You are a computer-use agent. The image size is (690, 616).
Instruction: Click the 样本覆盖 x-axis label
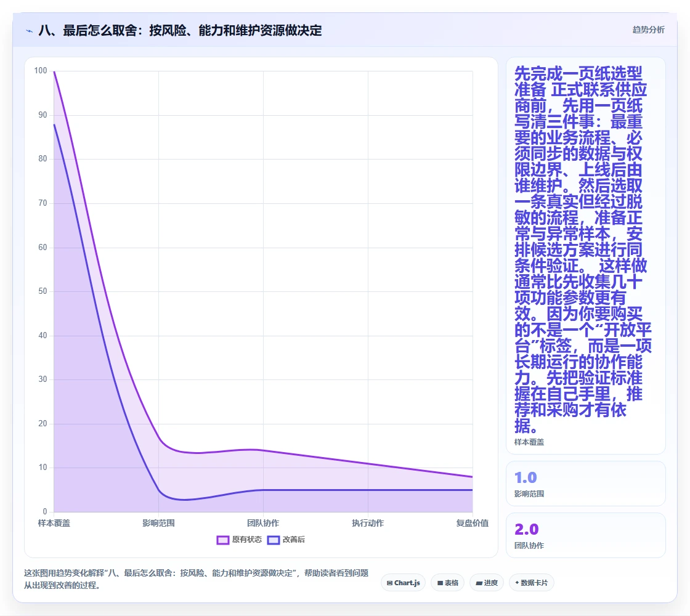pyautogui.click(x=54, y=523)
